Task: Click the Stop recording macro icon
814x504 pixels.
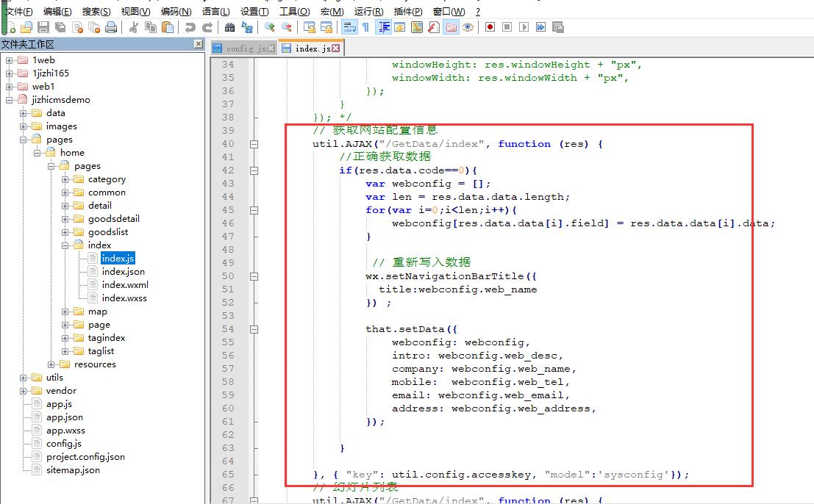Action: [507, 27]
